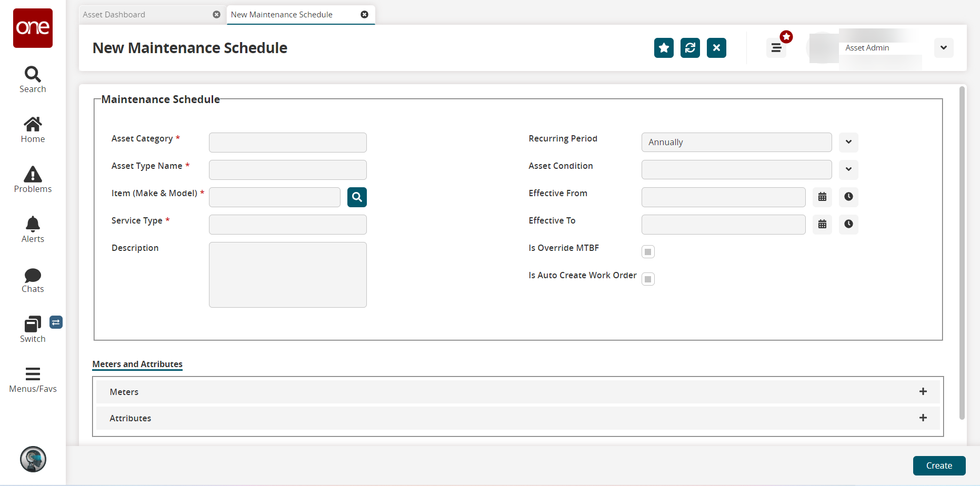Image resolution: width=980 pixels, height=486 pixels.
Task: Focus the Service Type field
Action: click(288, 225)
